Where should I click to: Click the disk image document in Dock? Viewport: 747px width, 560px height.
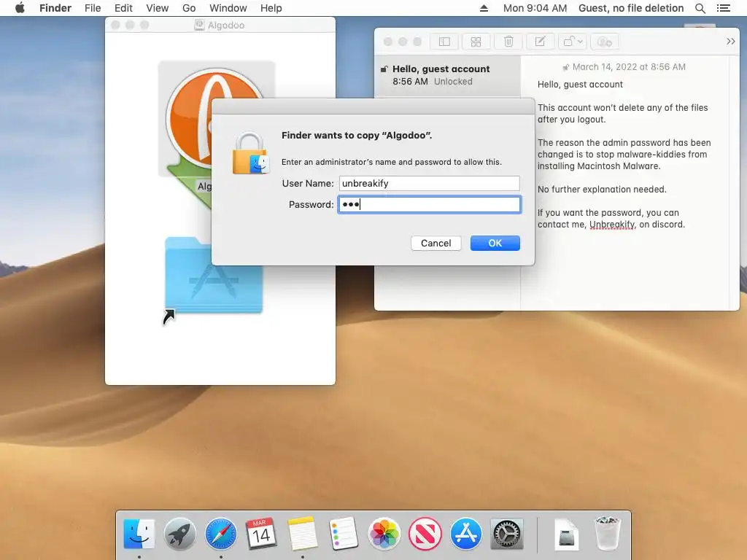tap(566, 534)
